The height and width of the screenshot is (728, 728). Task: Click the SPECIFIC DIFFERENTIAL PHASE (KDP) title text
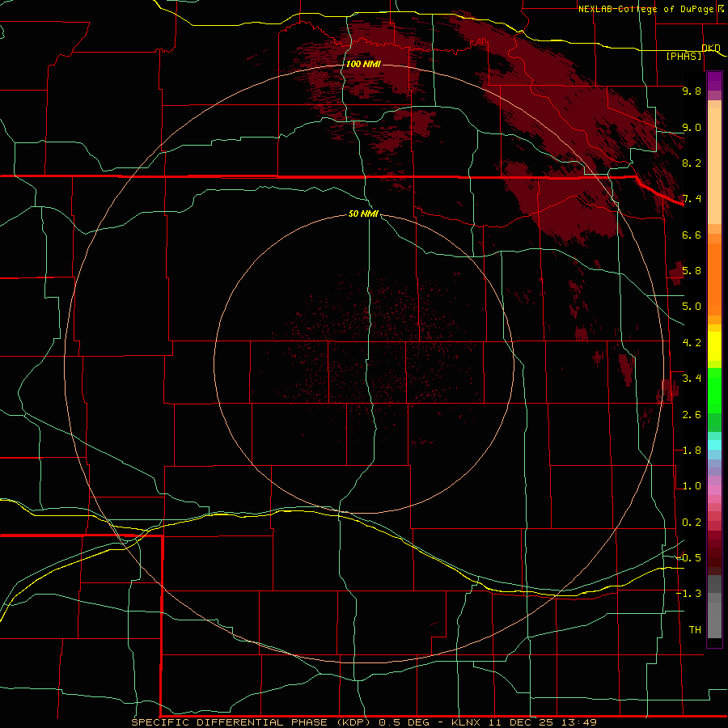tap(251, 722)
